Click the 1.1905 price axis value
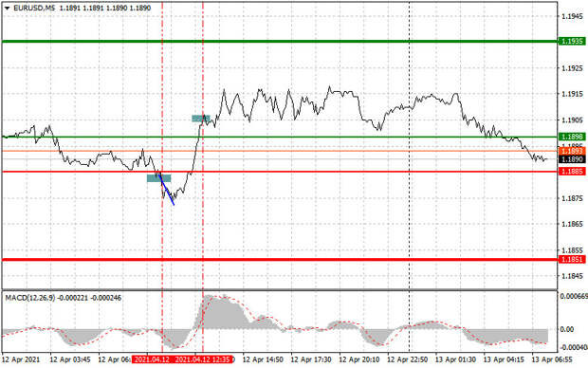Viewport: 588px width, 368px height. pos(572,120)
